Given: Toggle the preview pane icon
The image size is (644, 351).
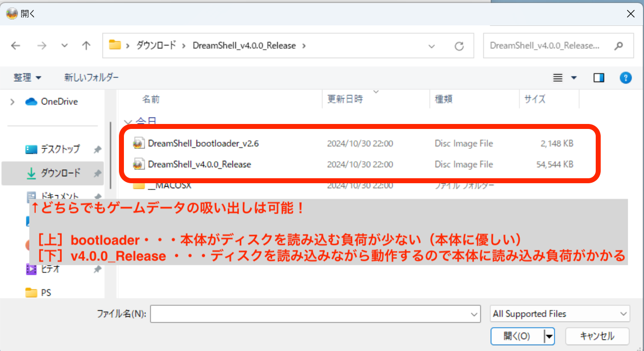Looking at the screenshot, I should (599, 78).
